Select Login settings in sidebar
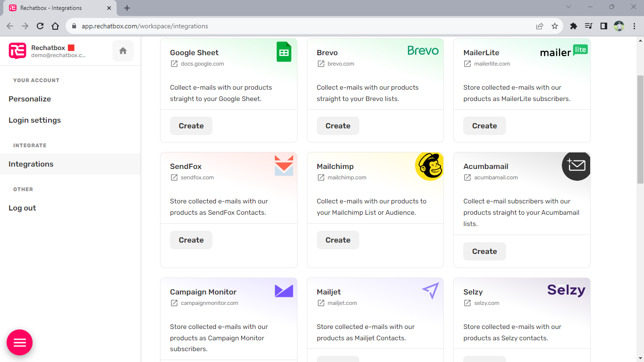 pos(34,120)
